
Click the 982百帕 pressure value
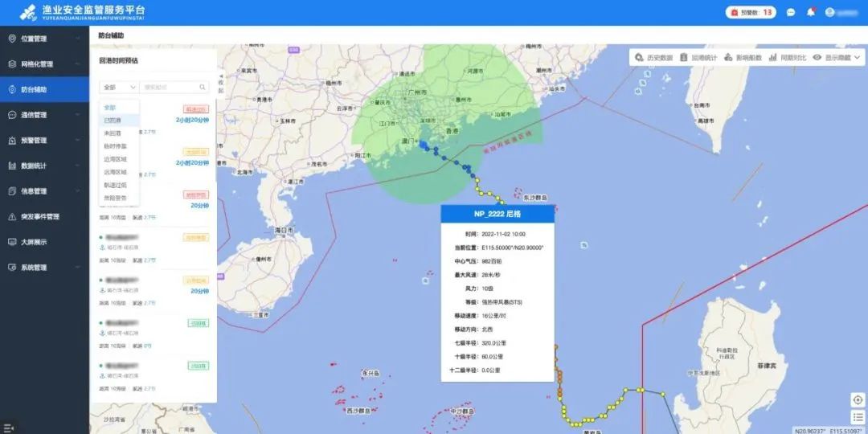pyautogui.click(x=492, y=261)
